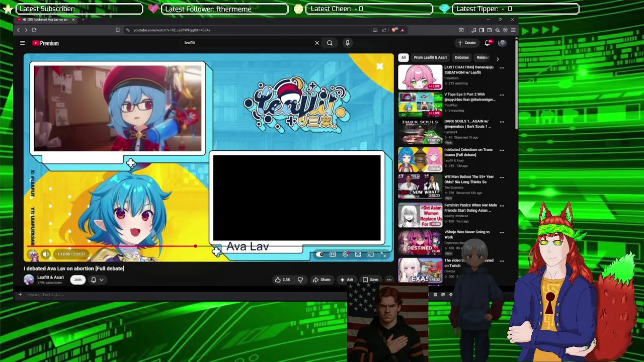The height and width of the screenshot is (362, 644).
Task: Click the video timestamp 1:12:05 / 2:35:27
Action: (71, 254)
